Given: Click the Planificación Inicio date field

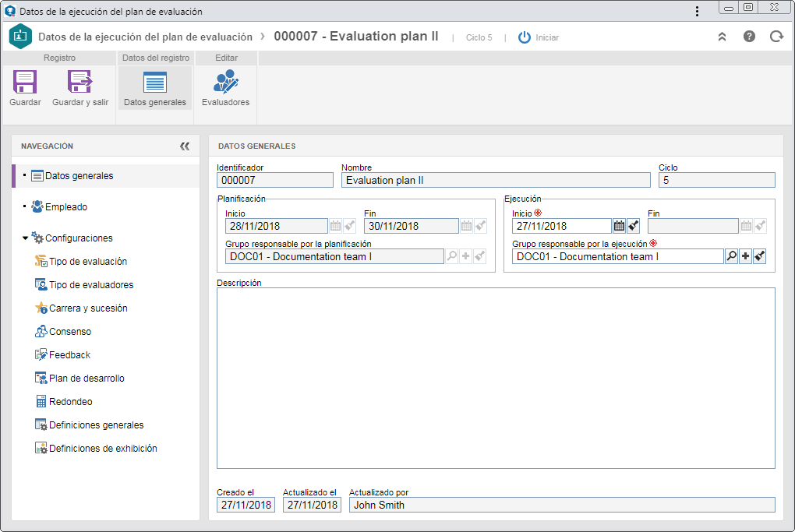Looking at the screenshot, I should pyautogui.click(x=277, y=226).
